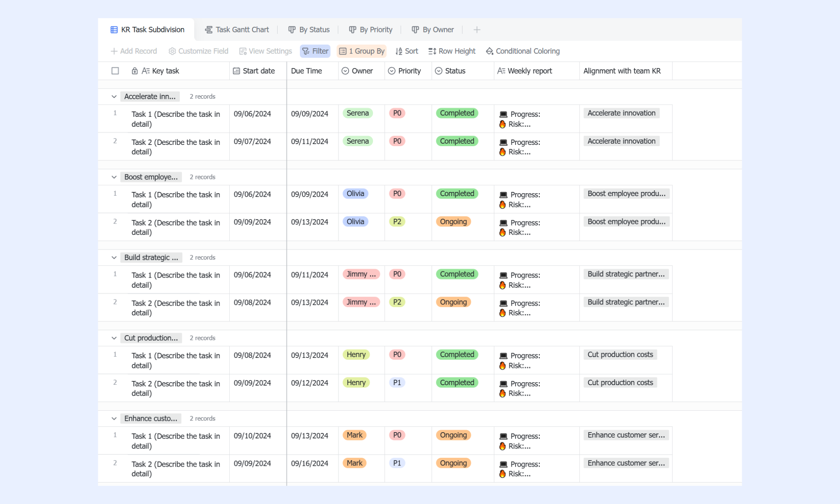840x504 pixels.
Task: Collapse the Enhance custo... group
Action: pyautogui.click(x=114, y=419)
